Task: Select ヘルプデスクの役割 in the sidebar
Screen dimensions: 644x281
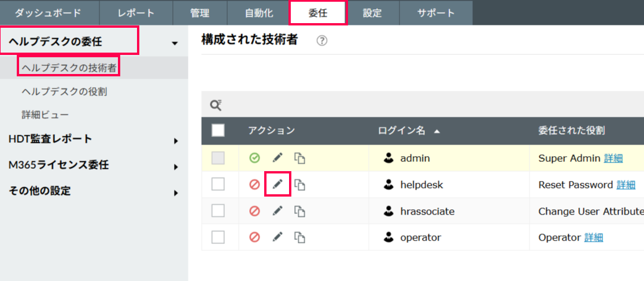Action: (64, 91)
